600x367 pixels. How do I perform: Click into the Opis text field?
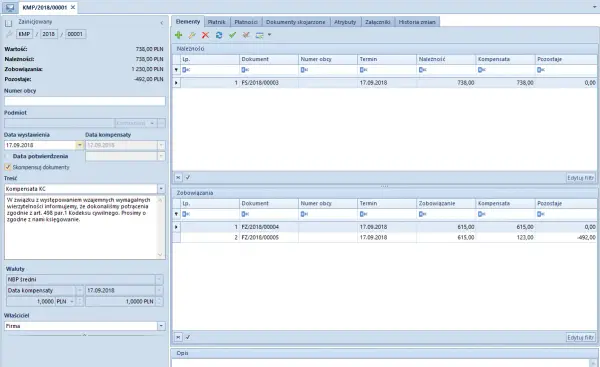(x=381, y=363)
